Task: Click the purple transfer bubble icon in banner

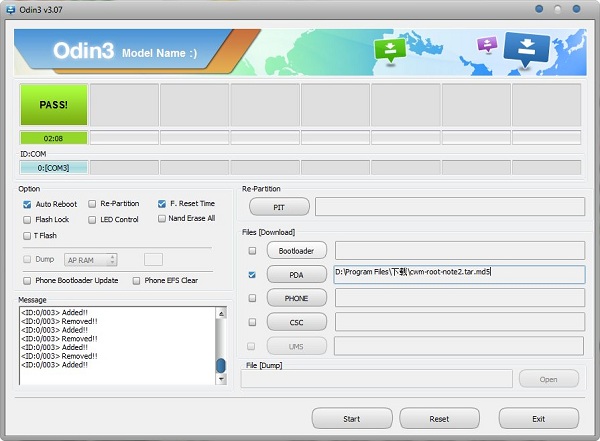Action: point(487,45)
